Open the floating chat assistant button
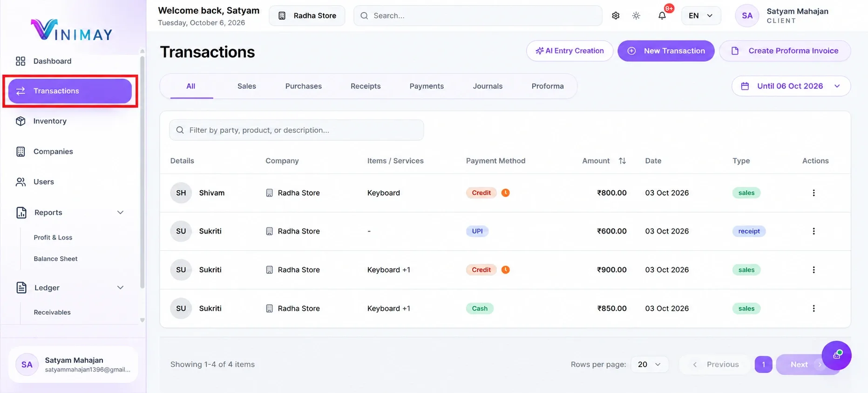The height and width of the screenshot is (393, 868). tap(836, 355)
